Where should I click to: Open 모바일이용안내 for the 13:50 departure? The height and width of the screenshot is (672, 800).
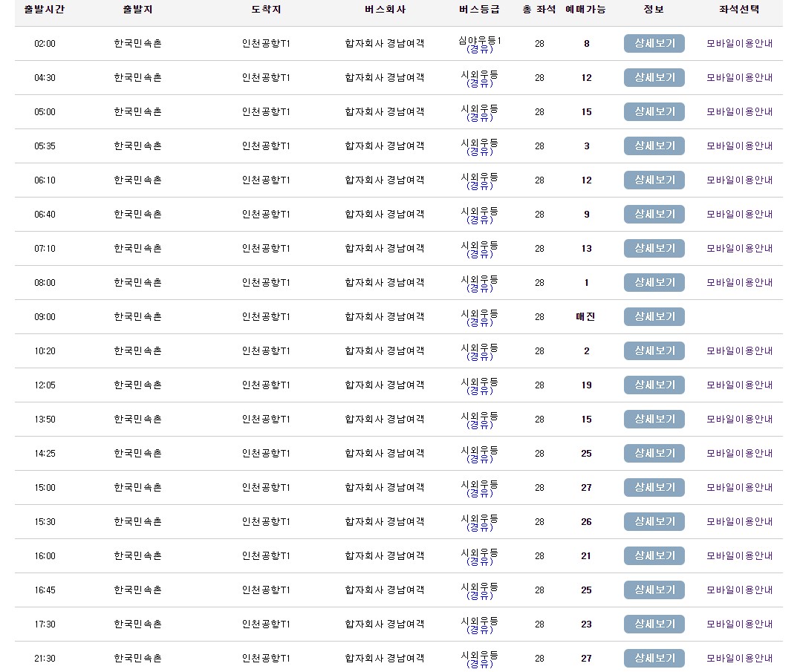[x=739, y=419]
